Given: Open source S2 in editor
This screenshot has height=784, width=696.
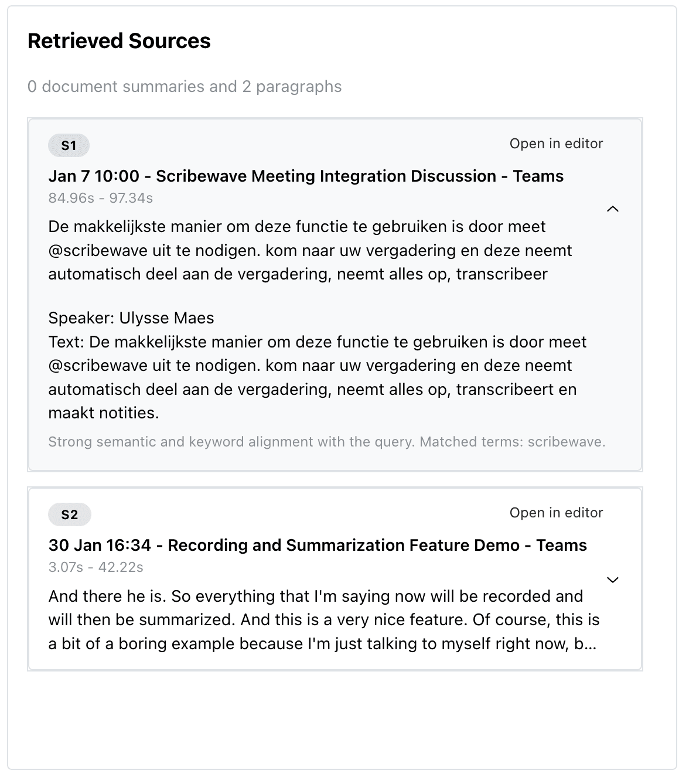Looking at the screenshot, I should (556, 512).
